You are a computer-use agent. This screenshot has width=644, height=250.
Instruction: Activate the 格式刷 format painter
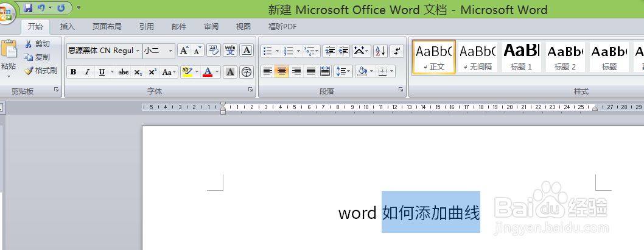tap(40, 71)
